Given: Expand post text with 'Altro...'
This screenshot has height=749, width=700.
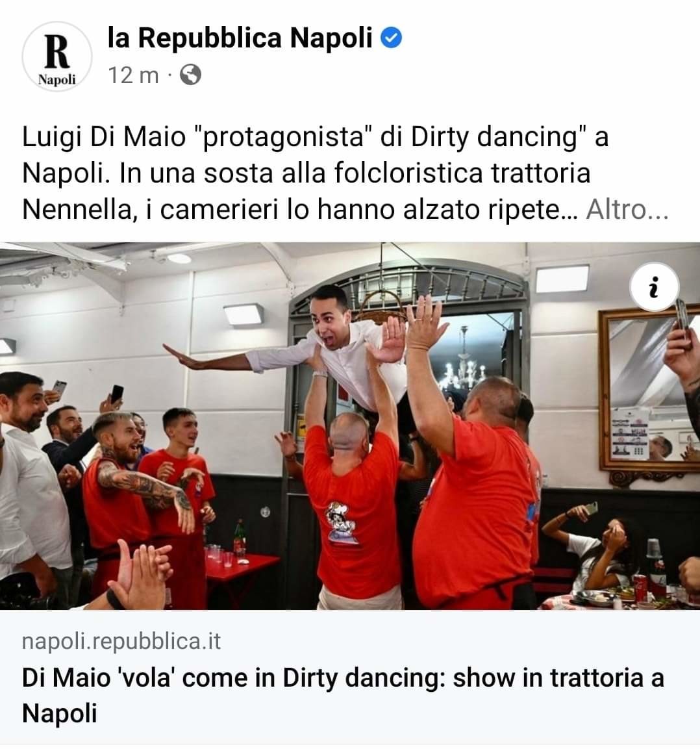Looking at the screenshot, I should 627,209.
